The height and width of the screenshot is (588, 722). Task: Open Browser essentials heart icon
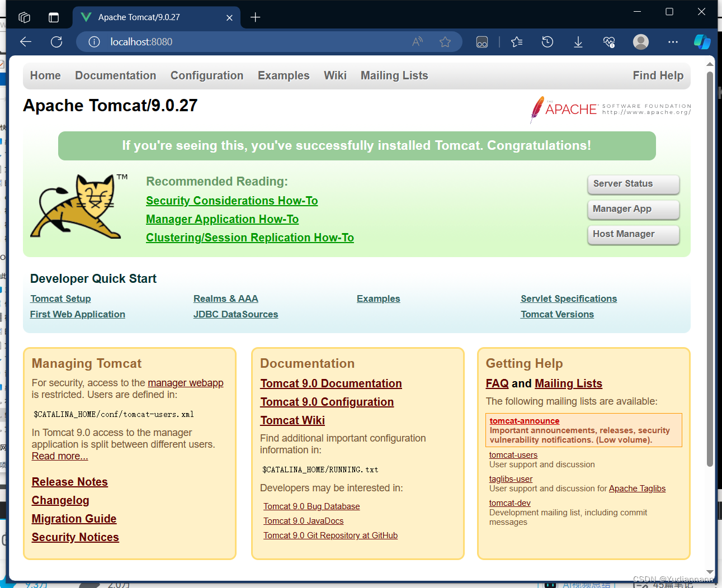pos(609,42)
